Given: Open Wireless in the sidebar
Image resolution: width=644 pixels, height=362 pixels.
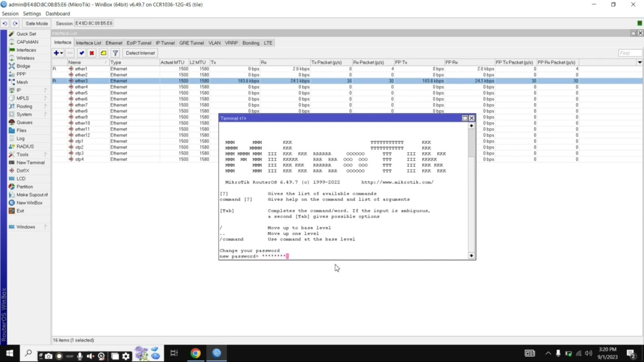Looking at the screenshot, I should (25, 58).
